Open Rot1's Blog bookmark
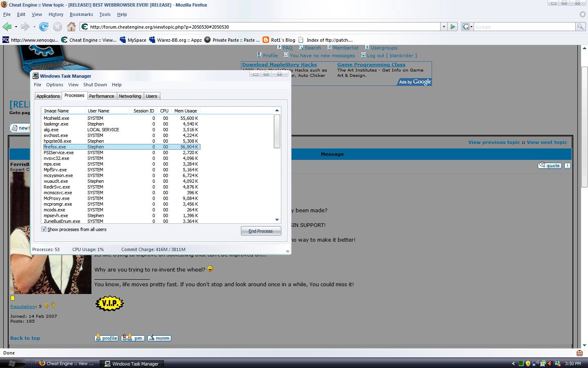 tap(279, 40)
